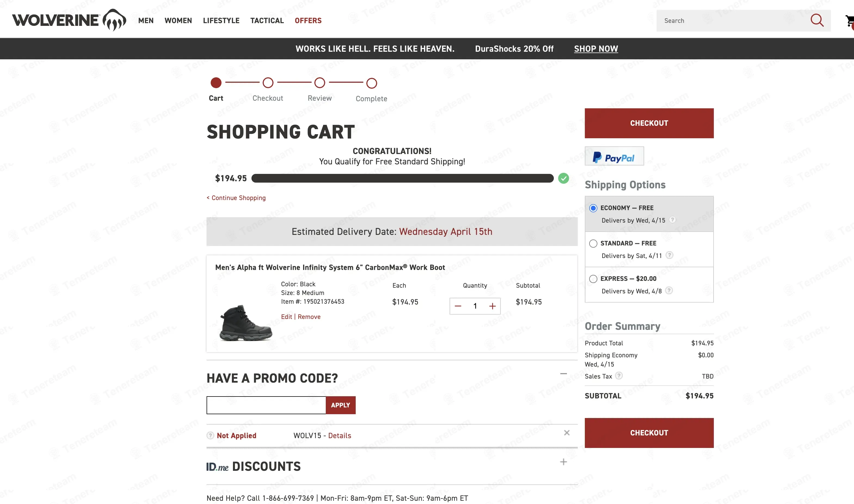The height and width of the screenshot is (504, 854).
Task: Expand the ID.me Discounts section
Action: pyautogui.click(x=563, y=462)
